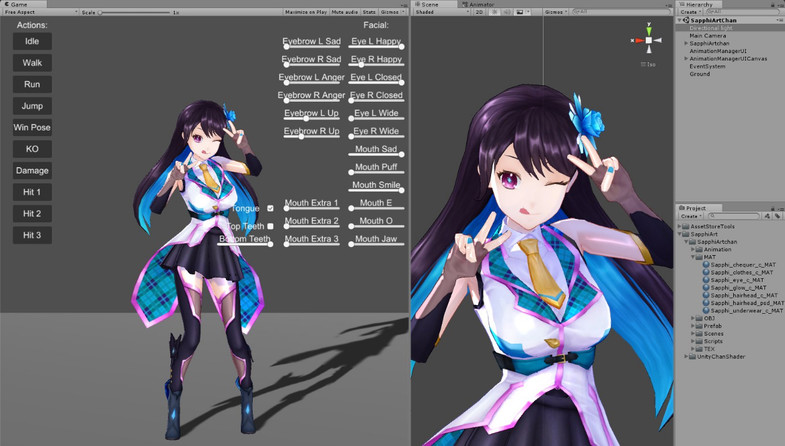The image size is (785, 446).
Task: Expand SapphiArtchan object in Hierarchy
Action: click(686, 44)
